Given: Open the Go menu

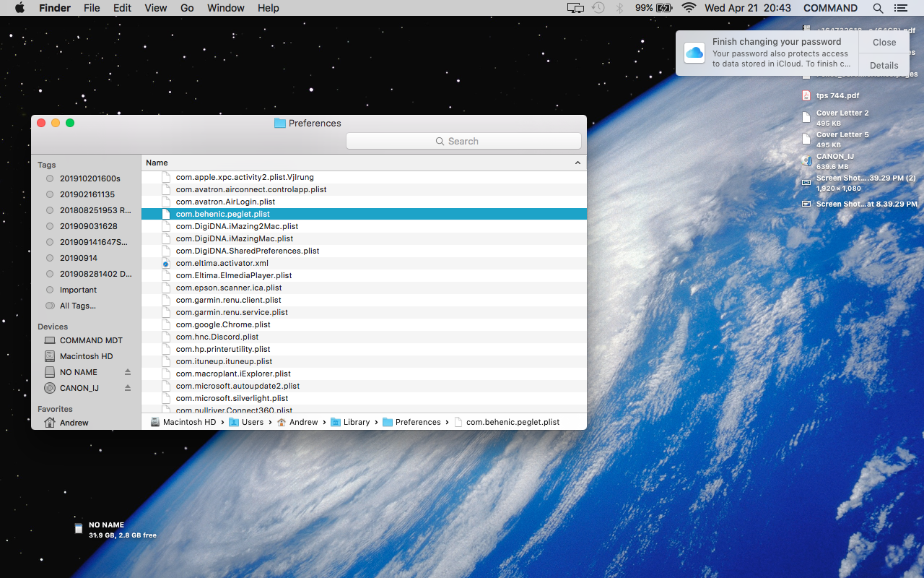Looking at the screenshot, I should [x=186, y=8].
